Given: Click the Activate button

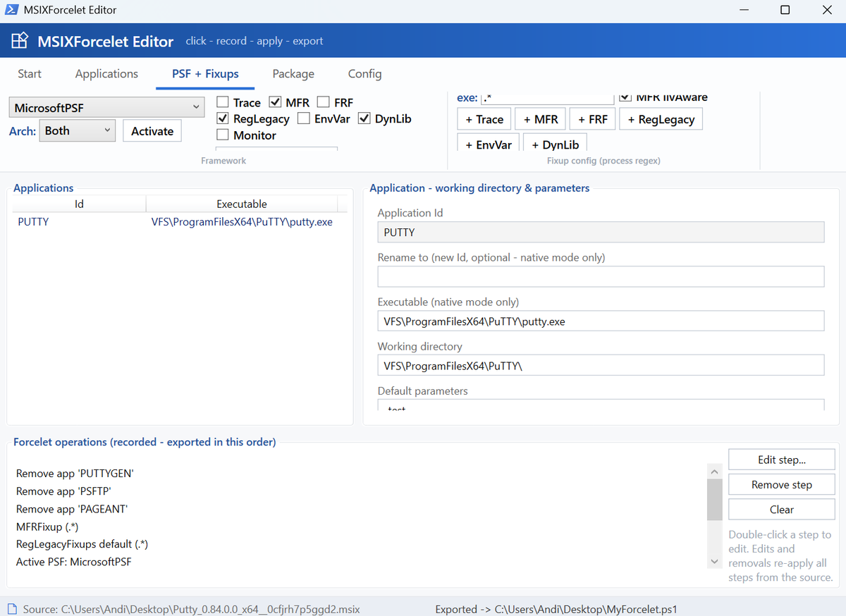Looking at the screenshot, I should pyautogui.click(x=152, y=131).
